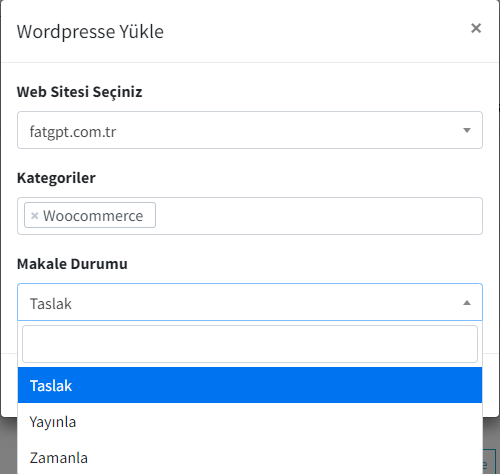The height and width of the screenshot is (474, 500).
Task: Select the highlighted Taslak option
Action: coord(250,385)
